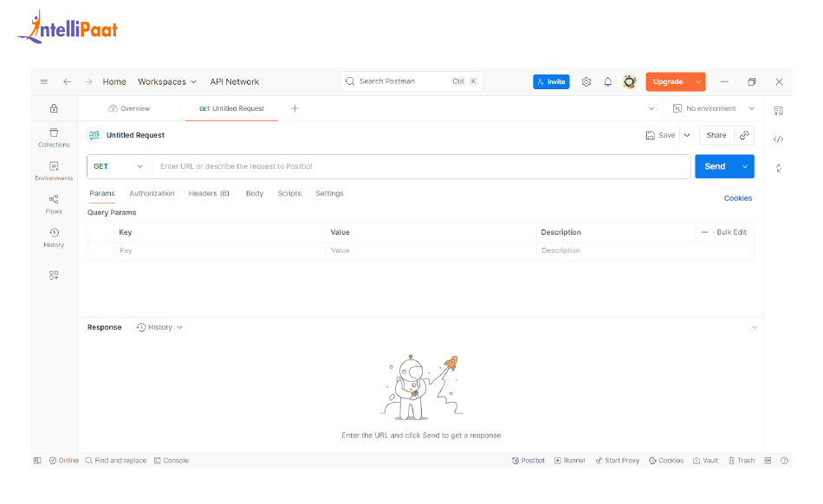Switch to the Scripts tab
The width and height of the screenshot is (823, 504).
click(x=289, y=193)
